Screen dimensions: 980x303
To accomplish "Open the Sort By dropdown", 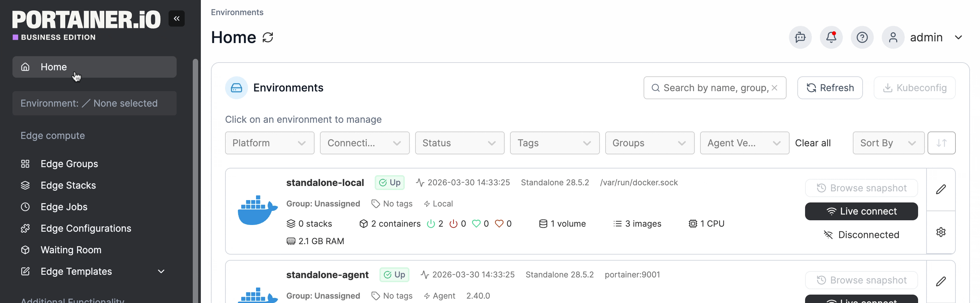I will tap(888, 143).
